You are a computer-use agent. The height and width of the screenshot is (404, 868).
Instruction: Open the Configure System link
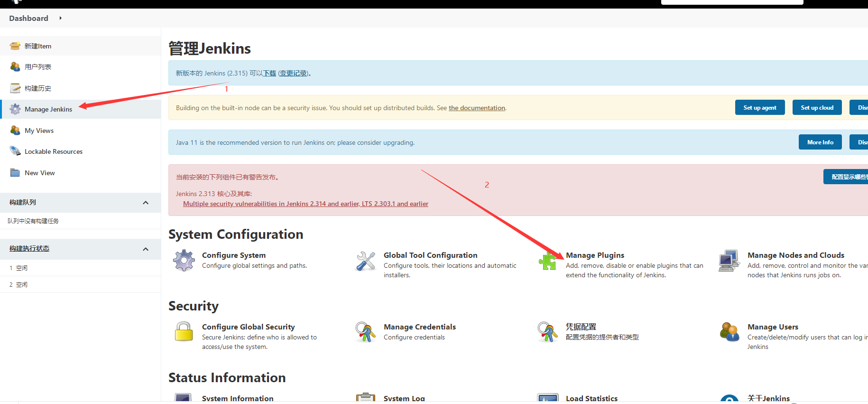point(234,255)
